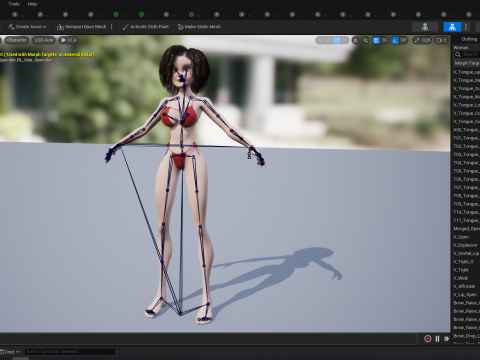
Task: Choose the Select transform mode icon
Action: tap(320, 40)
